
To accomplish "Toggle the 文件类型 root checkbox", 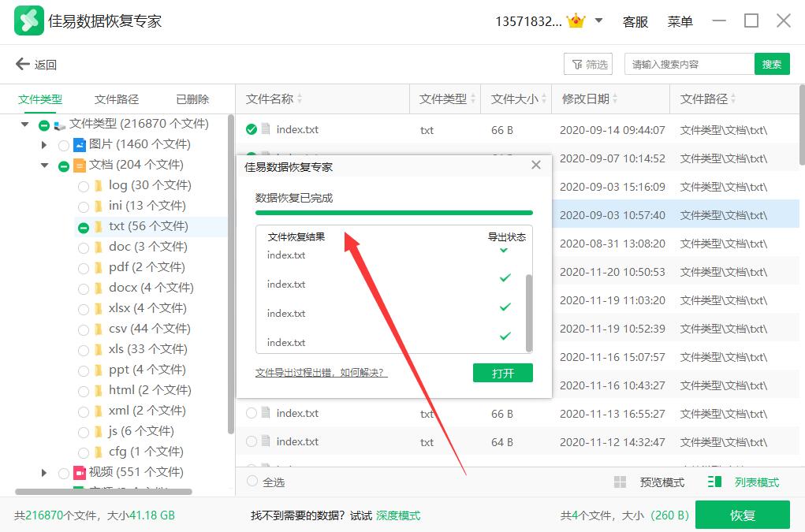I will 44,125.
